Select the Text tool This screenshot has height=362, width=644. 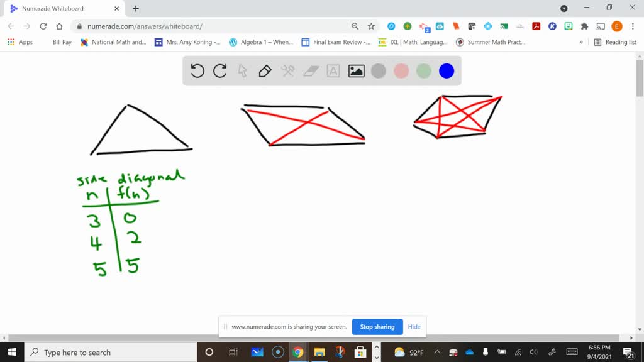333,71
